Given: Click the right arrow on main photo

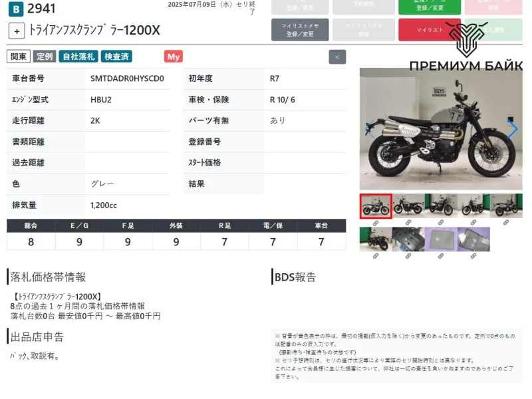Looking at the screenshot, I should pos(513,129).
